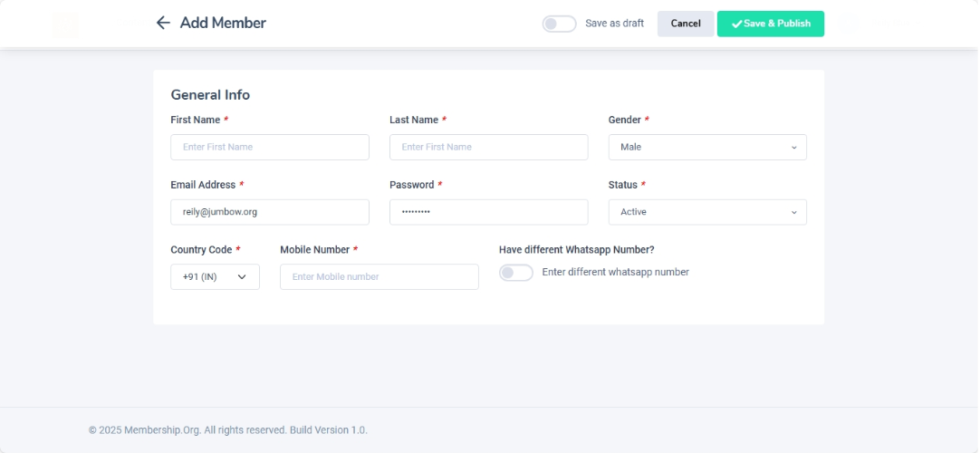This screenshot has height=453, width=980.
Task: Click the "Have different Whatsapp Number?" label
Action: point(576,250)
